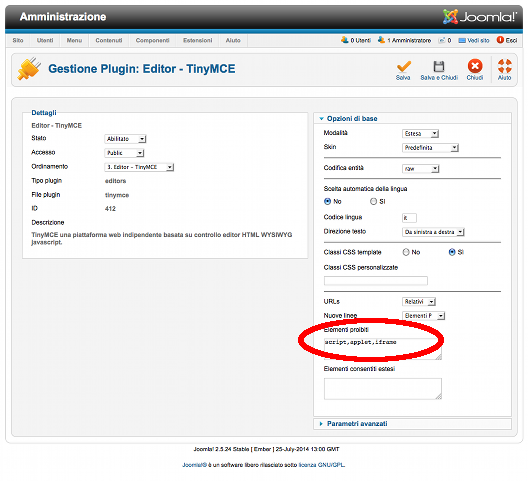
Task: Open the Stato dropdown set to Abilitato
Action: click(x=125, y=139)
